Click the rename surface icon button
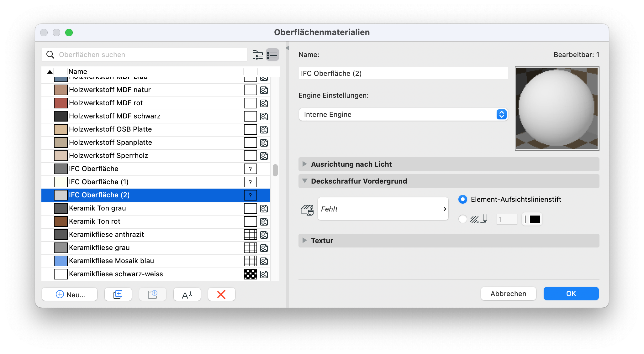 click(x=187, y=294)
